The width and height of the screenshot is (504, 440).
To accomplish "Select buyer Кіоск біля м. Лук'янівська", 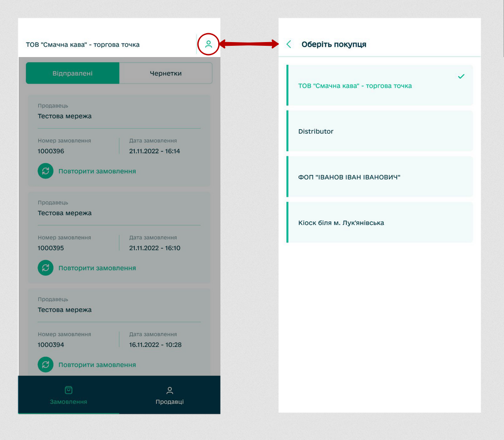I will (x=380, y=223).
